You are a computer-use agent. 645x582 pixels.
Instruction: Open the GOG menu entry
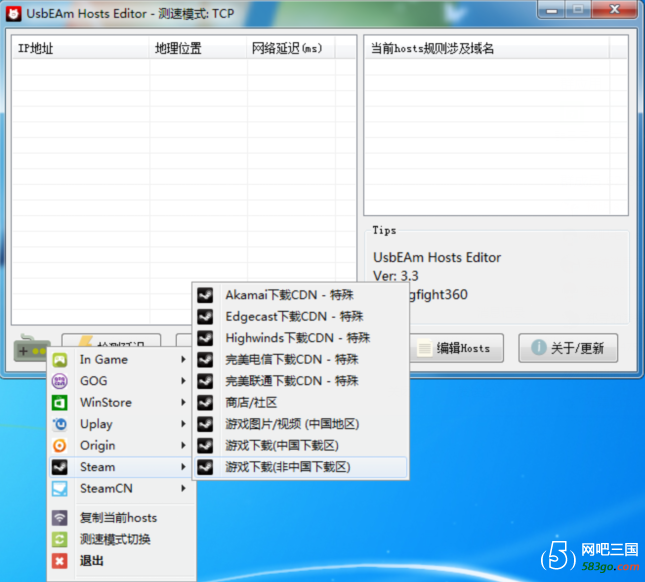[x=121, y=381]
